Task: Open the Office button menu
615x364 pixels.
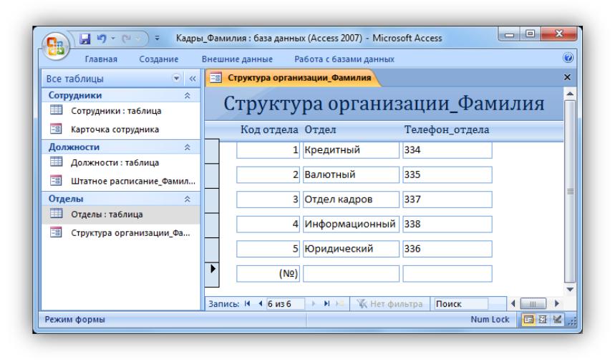Action: [56, 46]
